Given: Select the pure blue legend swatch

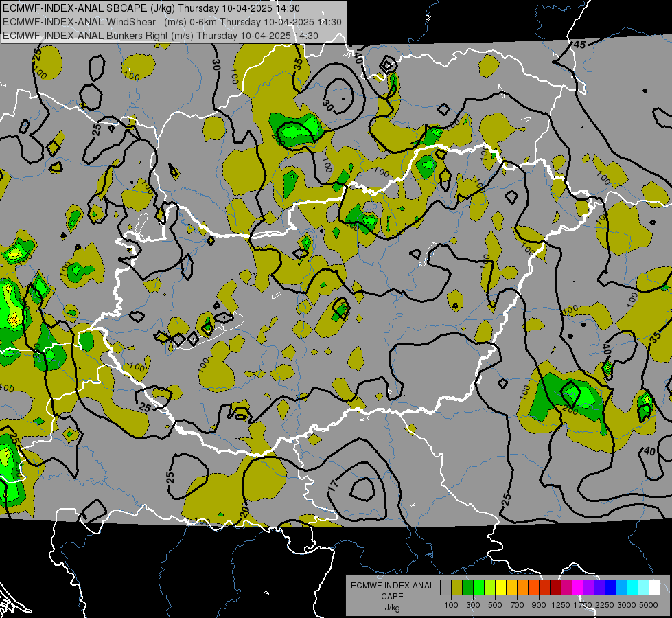Looking at the screenshot, I should click(x=611, y=588).
